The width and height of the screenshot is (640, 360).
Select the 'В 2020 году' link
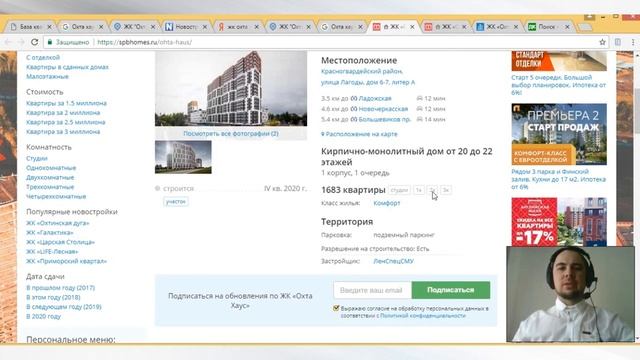[43, 316]
